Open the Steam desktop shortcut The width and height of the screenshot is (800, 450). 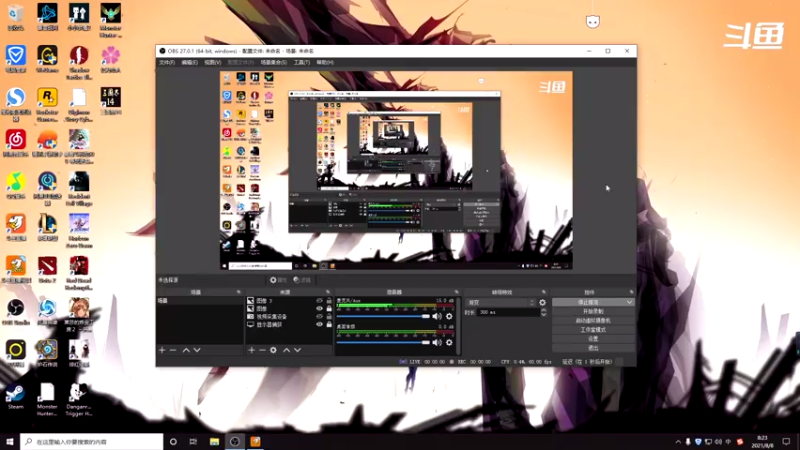point(15,397)
